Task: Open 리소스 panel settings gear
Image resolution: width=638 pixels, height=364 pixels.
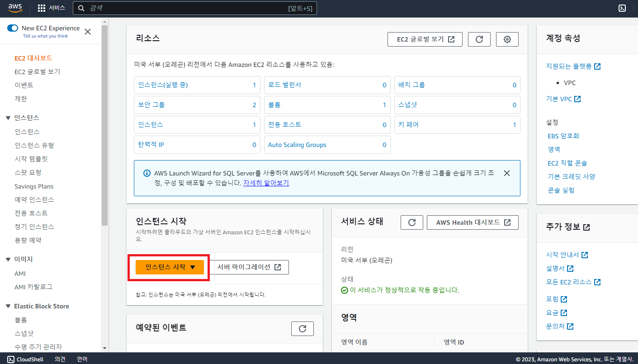Action: (507, 39)
